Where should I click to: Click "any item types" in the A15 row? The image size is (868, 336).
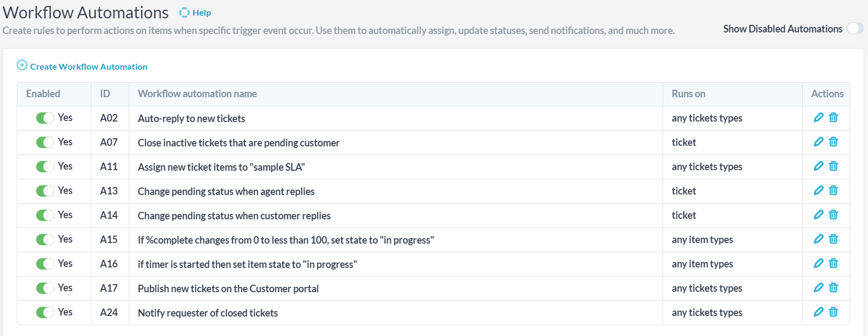point(702,239)
